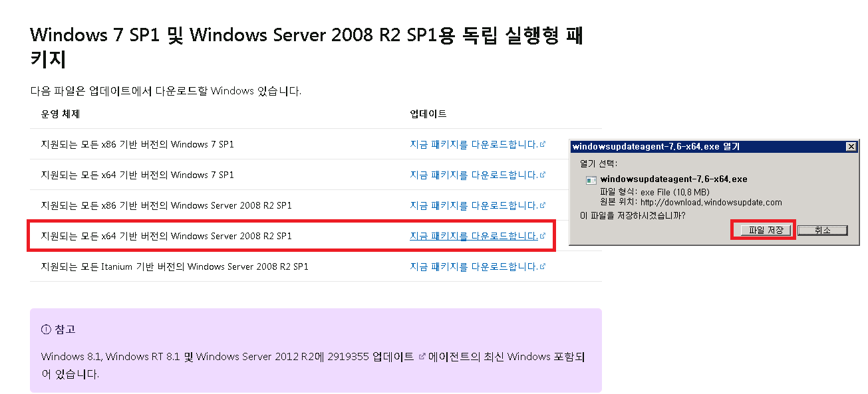This screenshot has height=394, width=868.
Task: Open package download link for x64 Server 2008 R2 SP1
Action: pos(474,236)
